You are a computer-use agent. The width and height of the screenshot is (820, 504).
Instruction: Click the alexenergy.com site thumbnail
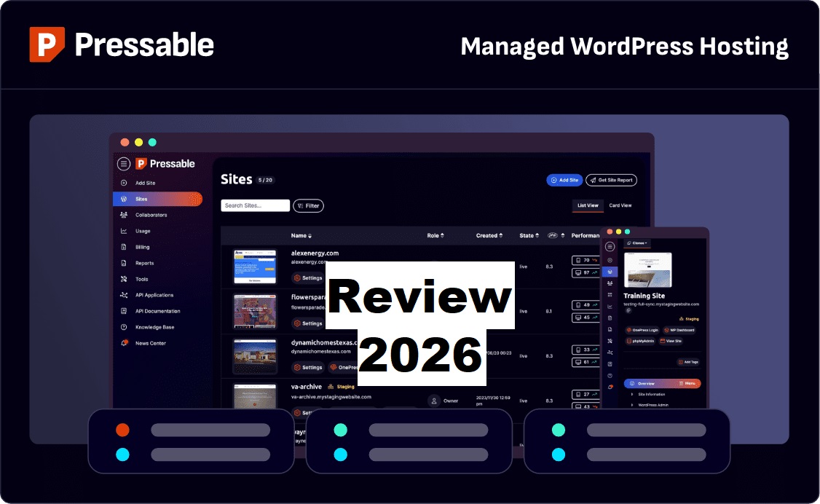point(254,267)
